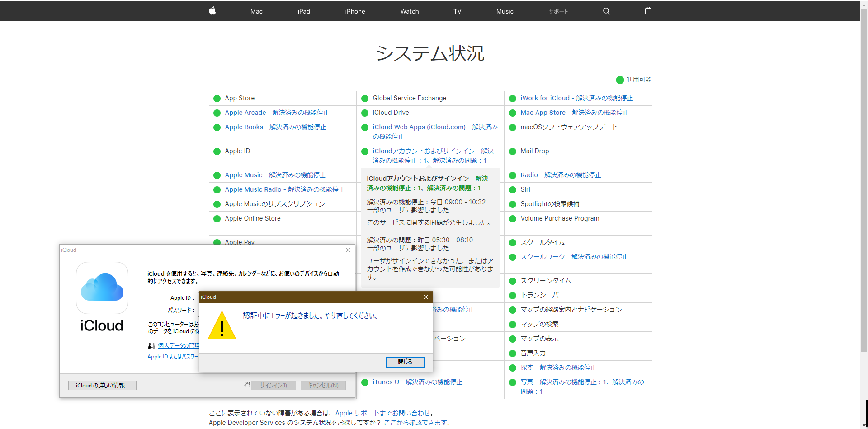The height and width of the screenshot is (429, 868).
Task: Click the iCloud の詳しい情報 button
Action: pyautogui.click(x=102, y=385)
